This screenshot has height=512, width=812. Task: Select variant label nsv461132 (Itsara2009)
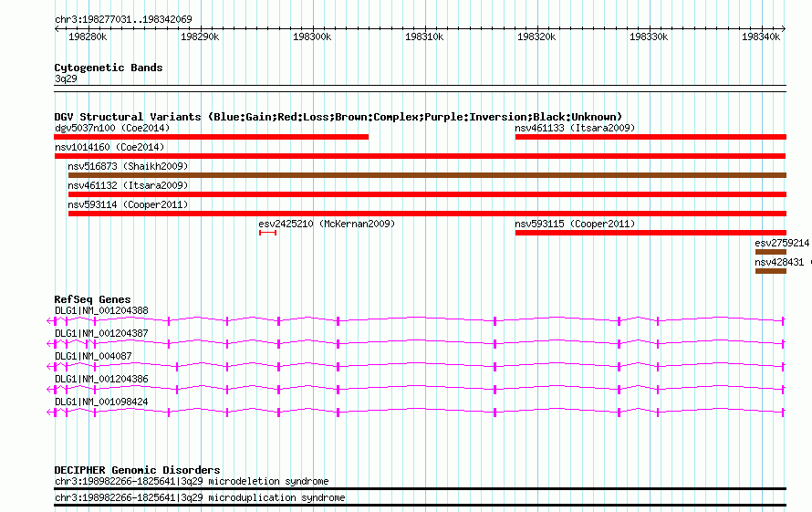click(128, 185)
